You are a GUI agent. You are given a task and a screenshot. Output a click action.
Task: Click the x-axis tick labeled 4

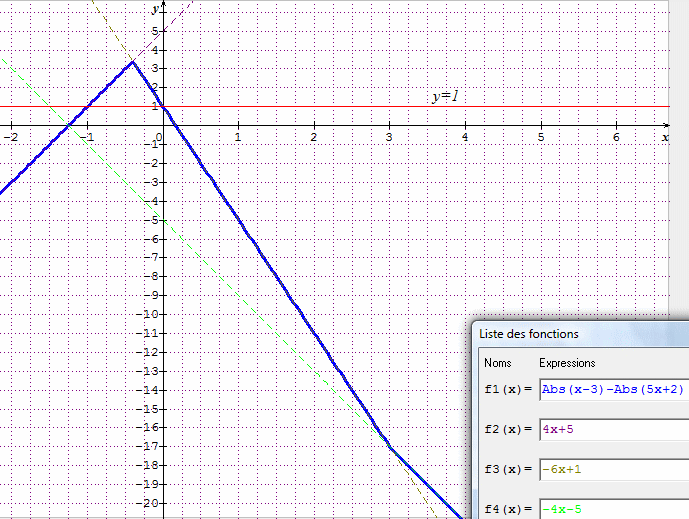465,137
